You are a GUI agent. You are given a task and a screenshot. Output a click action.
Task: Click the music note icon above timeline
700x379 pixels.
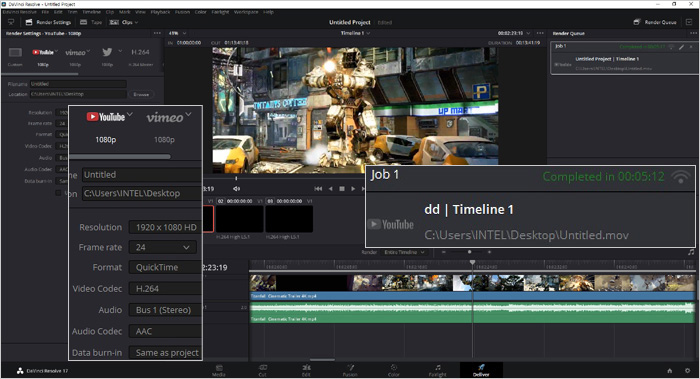tap(691, 252)
